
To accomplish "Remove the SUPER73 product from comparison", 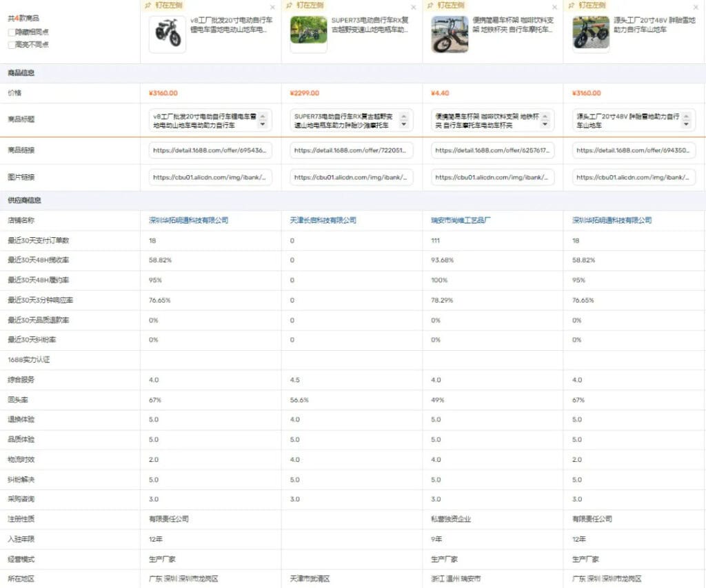I will (414, 7).
